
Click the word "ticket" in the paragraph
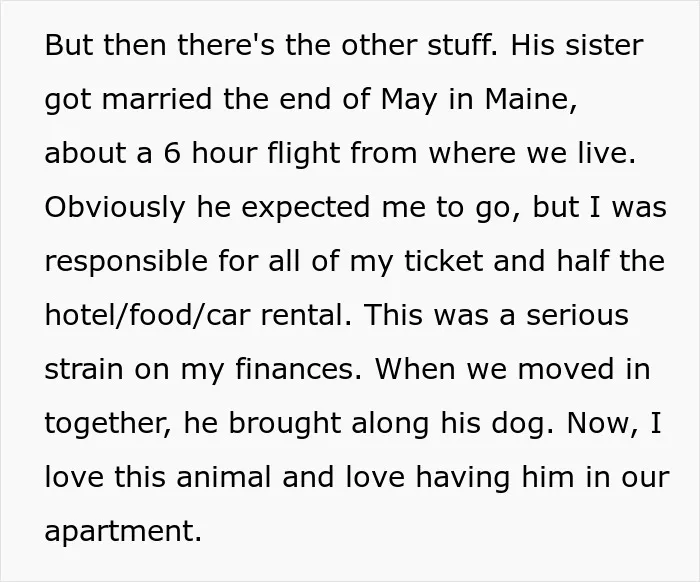tap(443, 261)
